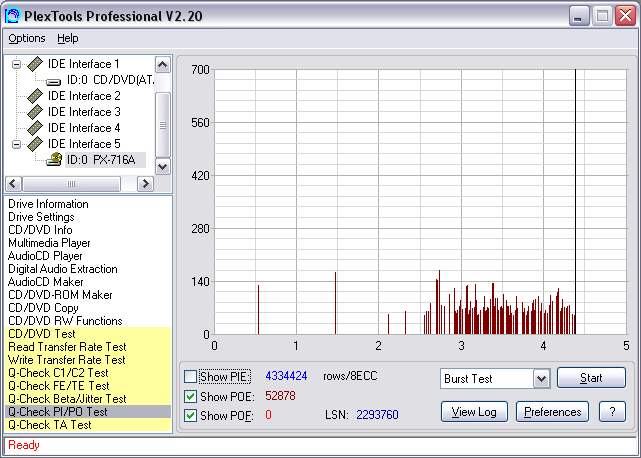Image resolution: width=641 pixels, height=458 pixels.
Task: Click the PX-716A disc drive icon
Action: point(54,159)
